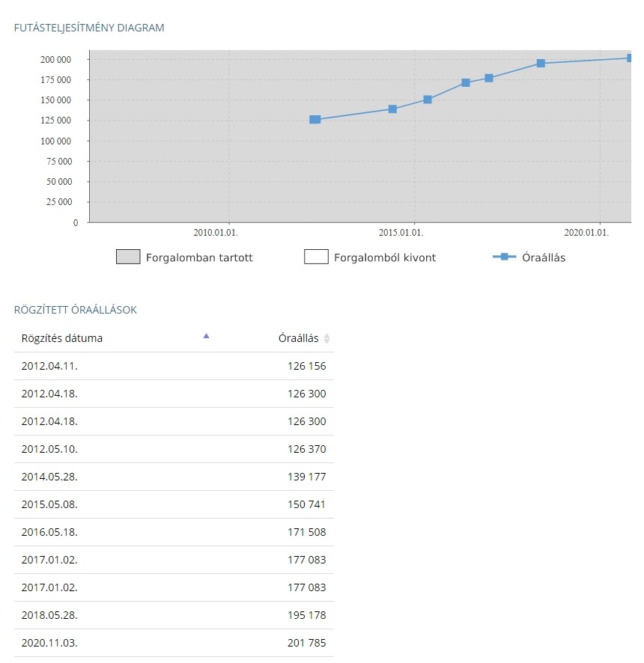Click the RÖGZÍTETT ÓRAÁLLÁSOK heading
The image size is (644, 663).
click(x=76, y=310)
